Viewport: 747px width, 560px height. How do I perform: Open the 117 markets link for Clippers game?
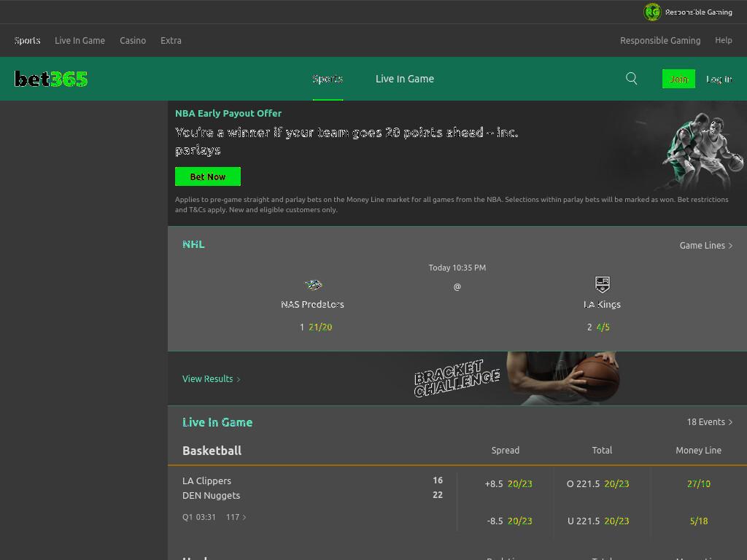(x=236, y=517)
